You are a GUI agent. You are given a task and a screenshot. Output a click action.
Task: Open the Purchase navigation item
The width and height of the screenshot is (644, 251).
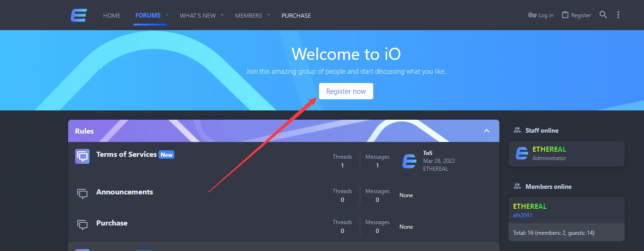(296, 15)
